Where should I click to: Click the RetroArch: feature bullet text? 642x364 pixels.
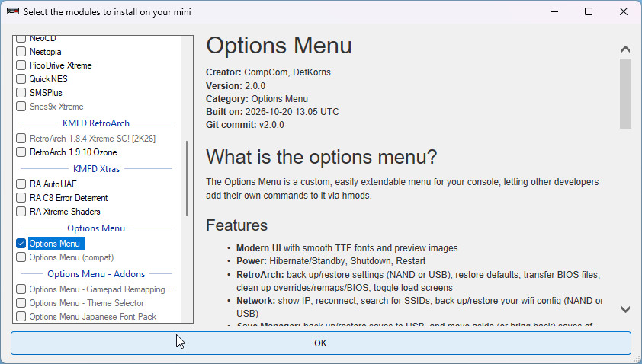418,281
